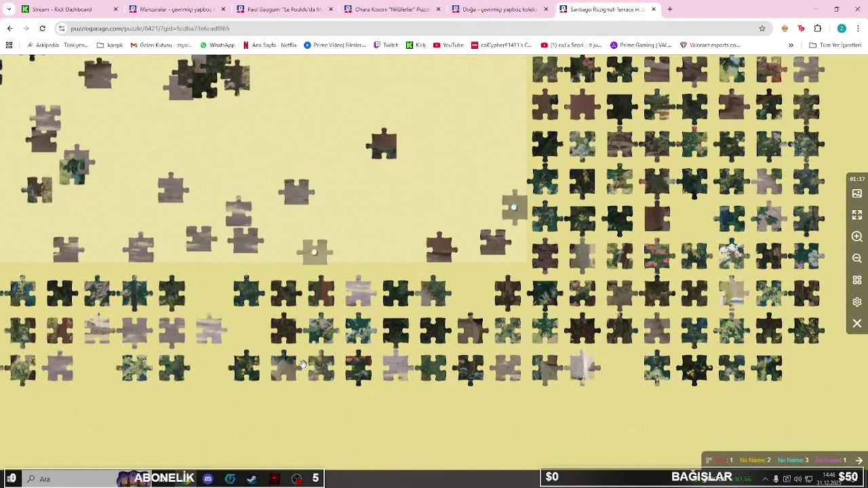The image size is (868, 488).
Task: Bookmark this page with star icon
Action: click(762, 28)
